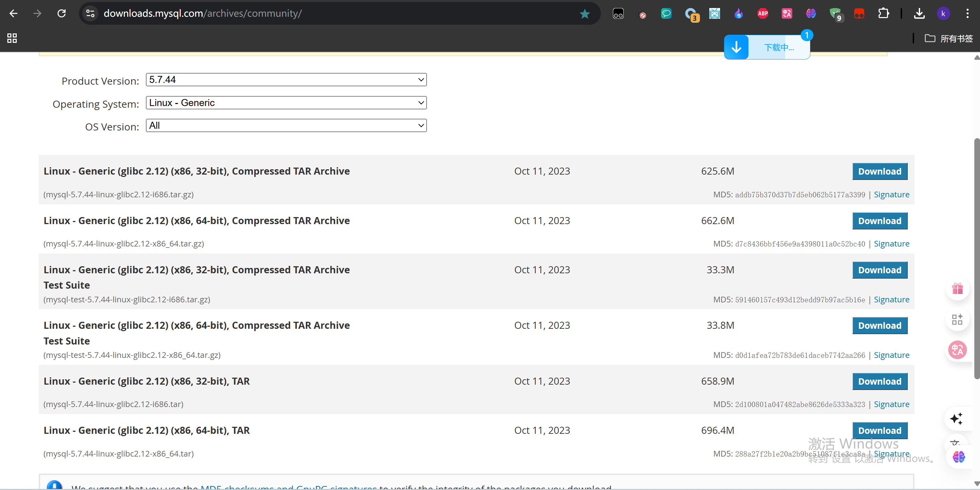
Task: Expand the Operating System dropdown
Action: (286, 103)
